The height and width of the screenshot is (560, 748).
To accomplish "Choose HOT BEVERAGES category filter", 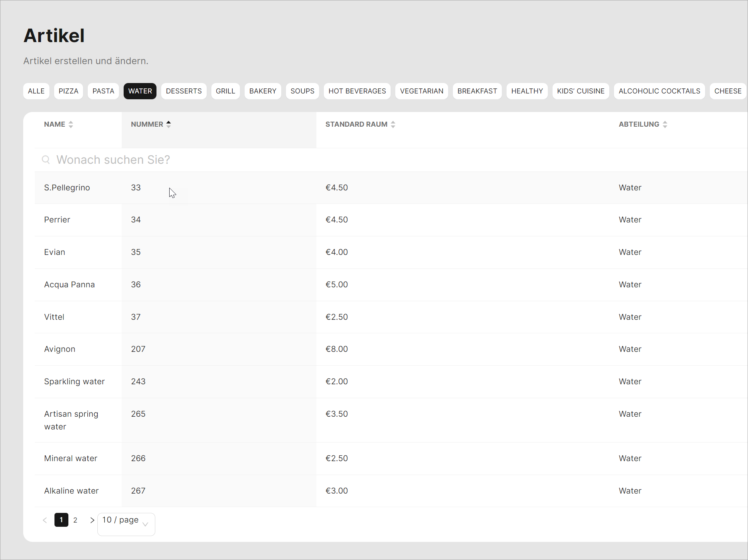I will coord(357,91).
